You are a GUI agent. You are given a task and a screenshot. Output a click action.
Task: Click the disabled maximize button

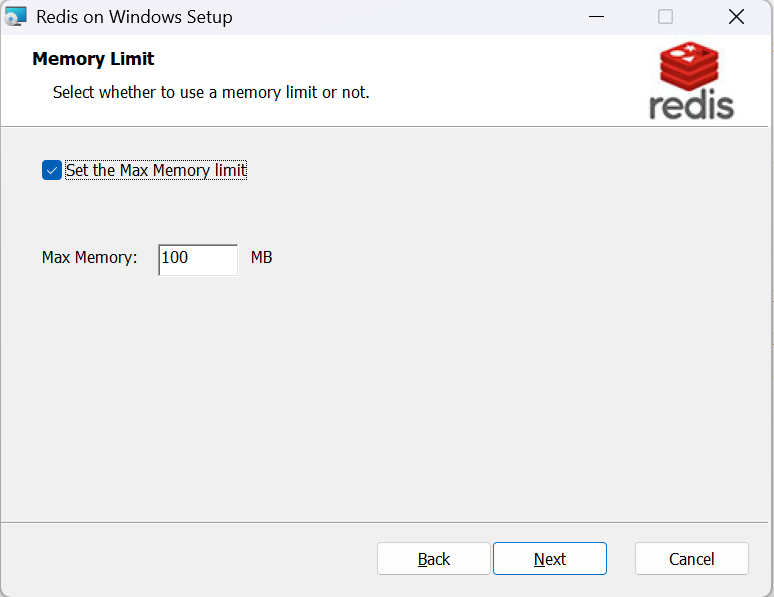(x=665, y=17)
